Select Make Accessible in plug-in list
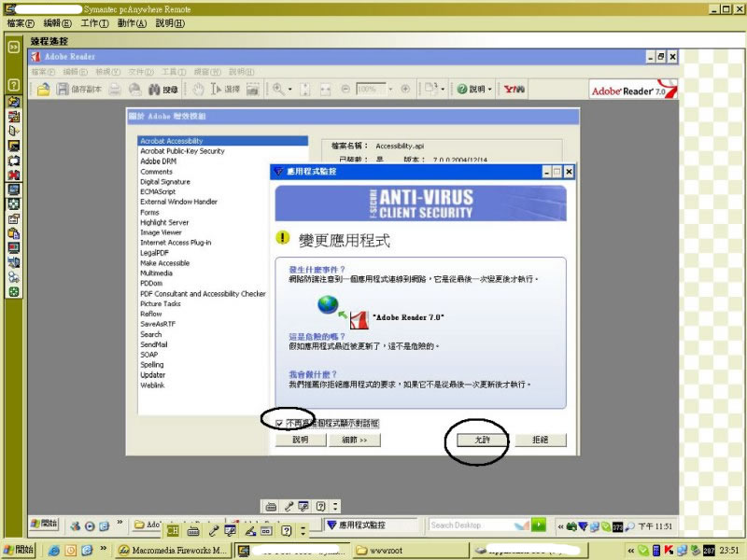 point(165,263)
